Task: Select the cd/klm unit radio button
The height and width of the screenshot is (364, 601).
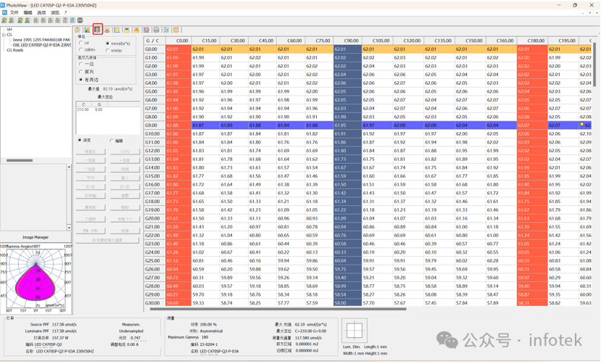Action: pos(81,50)
